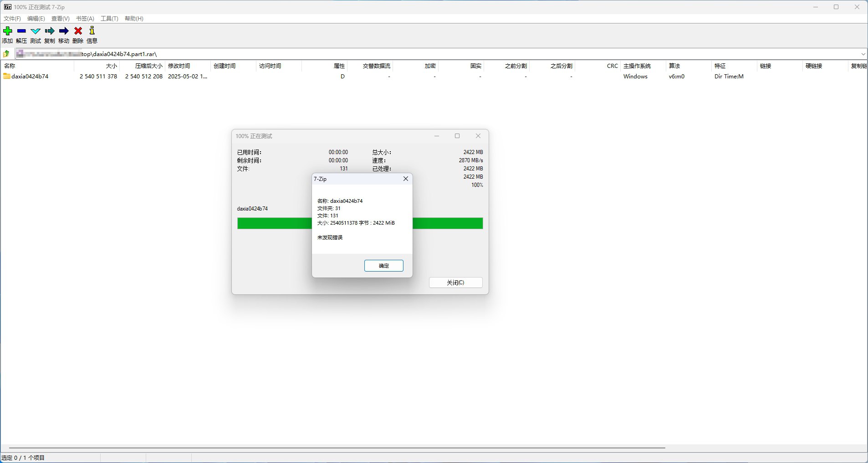Image resolution: width=868 pixels, height=463 pixels.
Task: Maximize the testing progress dialog
Action: (x=457, y=136)
